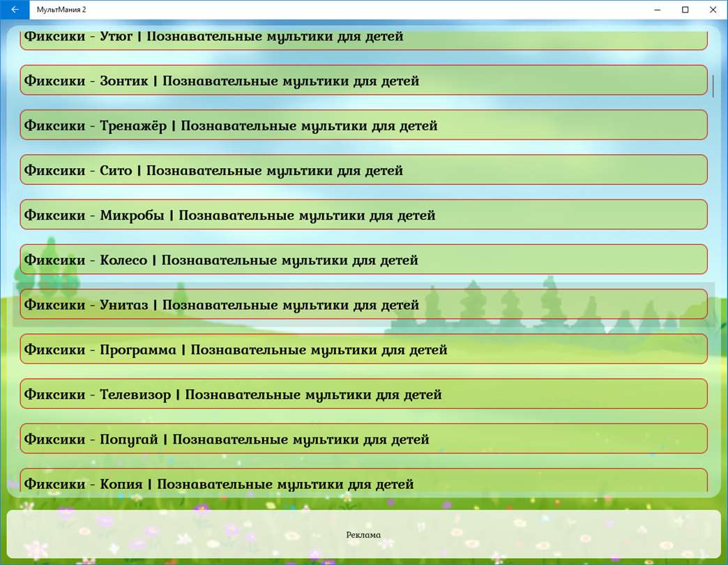Open the Фиксики - Микробы cartoon

363,214
